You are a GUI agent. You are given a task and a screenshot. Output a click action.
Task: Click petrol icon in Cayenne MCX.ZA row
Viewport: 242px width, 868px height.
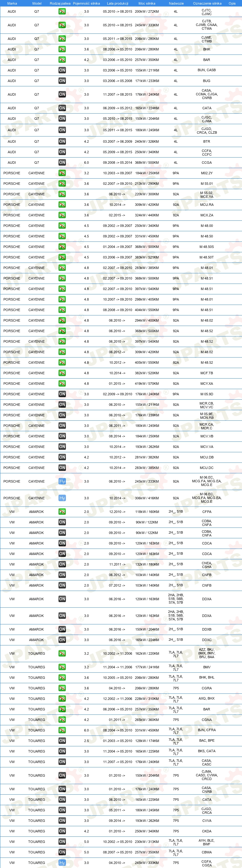62,215
